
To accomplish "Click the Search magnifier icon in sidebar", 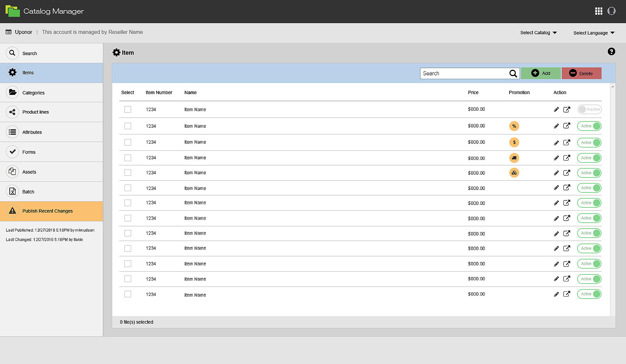I will 12,53.
